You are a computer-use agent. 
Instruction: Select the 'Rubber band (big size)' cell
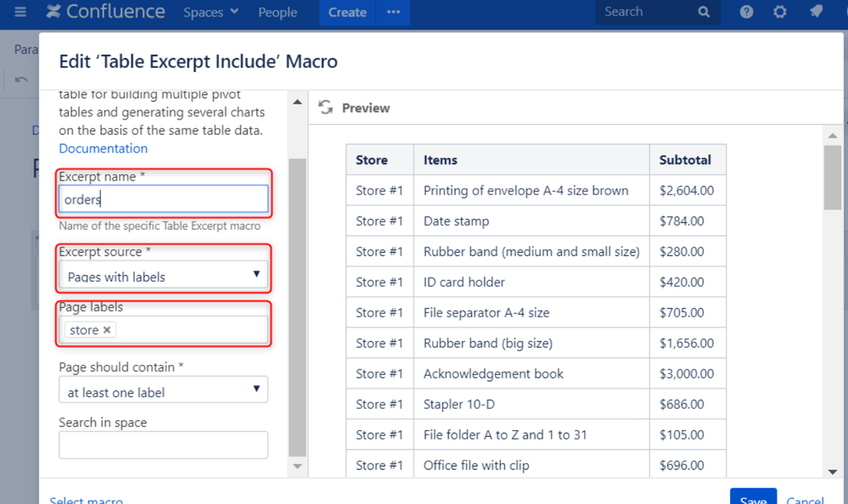coord(531,343)
